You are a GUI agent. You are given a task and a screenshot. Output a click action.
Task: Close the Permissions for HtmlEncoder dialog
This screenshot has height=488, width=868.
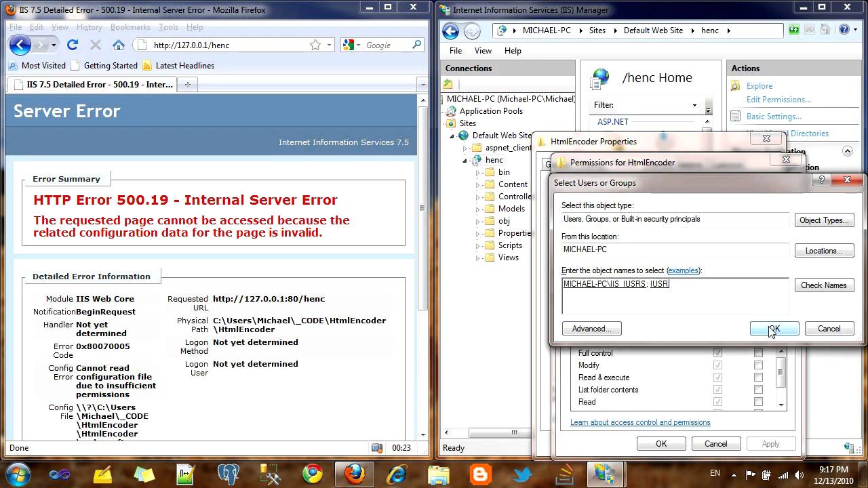point(786,159)
